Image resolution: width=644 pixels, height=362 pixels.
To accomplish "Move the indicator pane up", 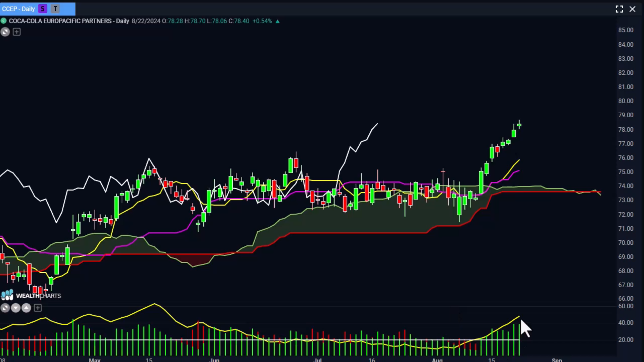I will pos(26,308).
